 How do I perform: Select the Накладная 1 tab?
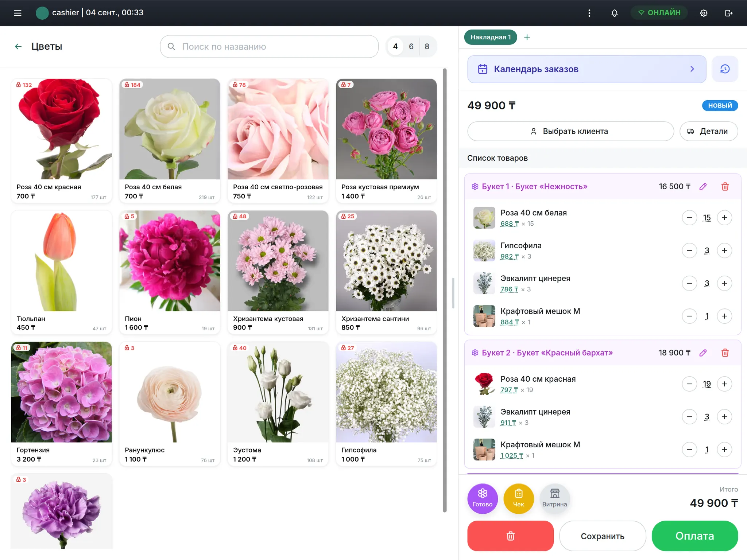[491, 37]
